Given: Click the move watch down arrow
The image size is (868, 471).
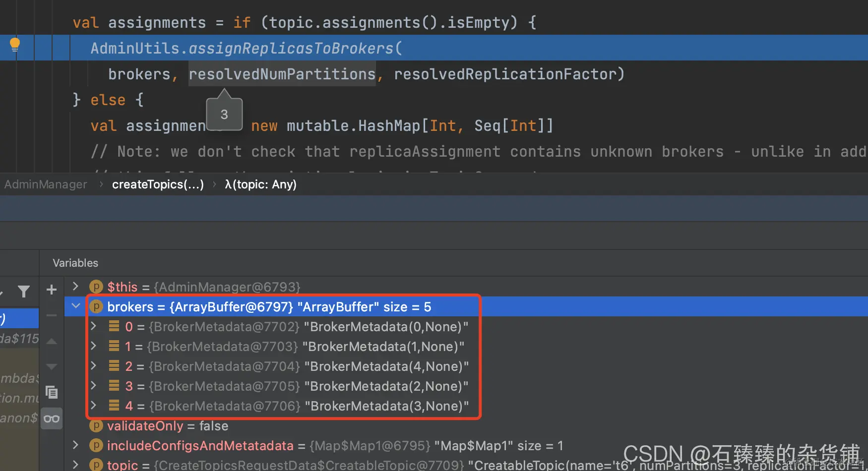Looking at the screenshot, I should point(52,367).
